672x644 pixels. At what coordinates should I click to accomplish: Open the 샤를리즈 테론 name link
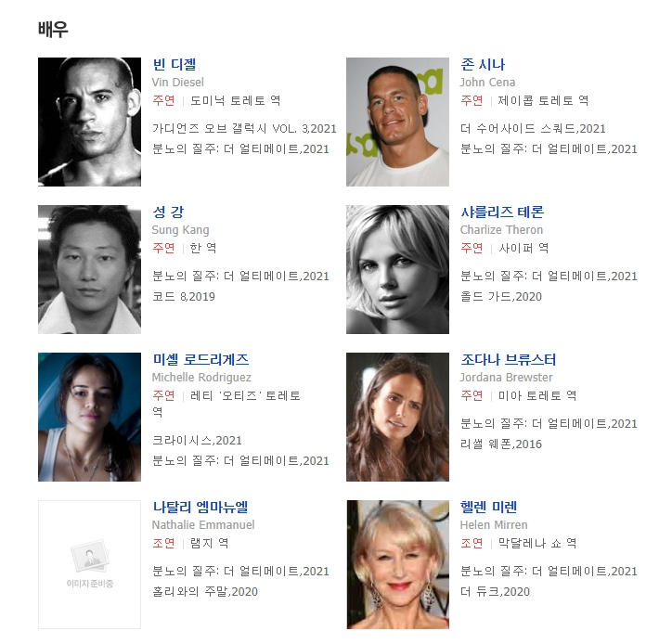coord(502,213)
